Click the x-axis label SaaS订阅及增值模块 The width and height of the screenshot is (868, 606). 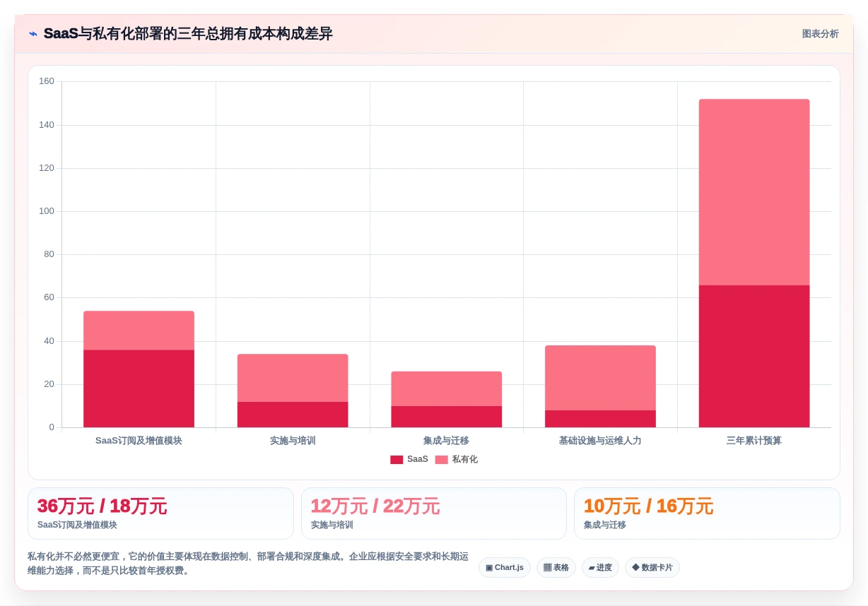[x=139, y=441]
